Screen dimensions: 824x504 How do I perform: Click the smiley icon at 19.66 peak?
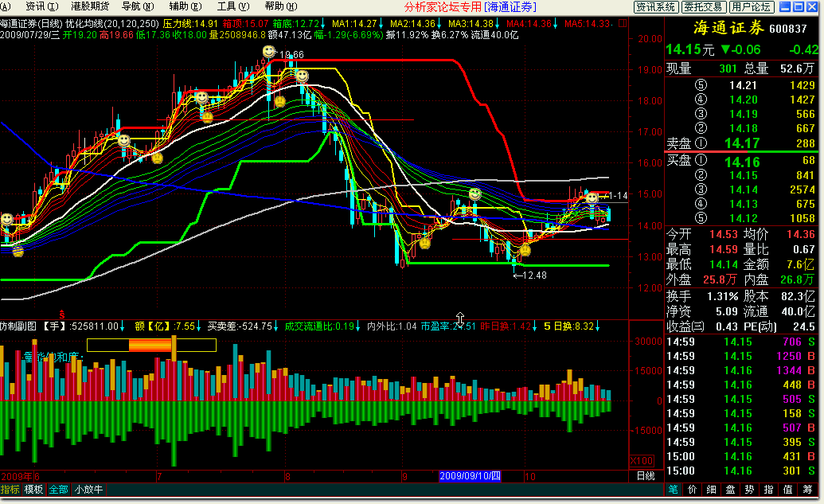coord(269,52)
